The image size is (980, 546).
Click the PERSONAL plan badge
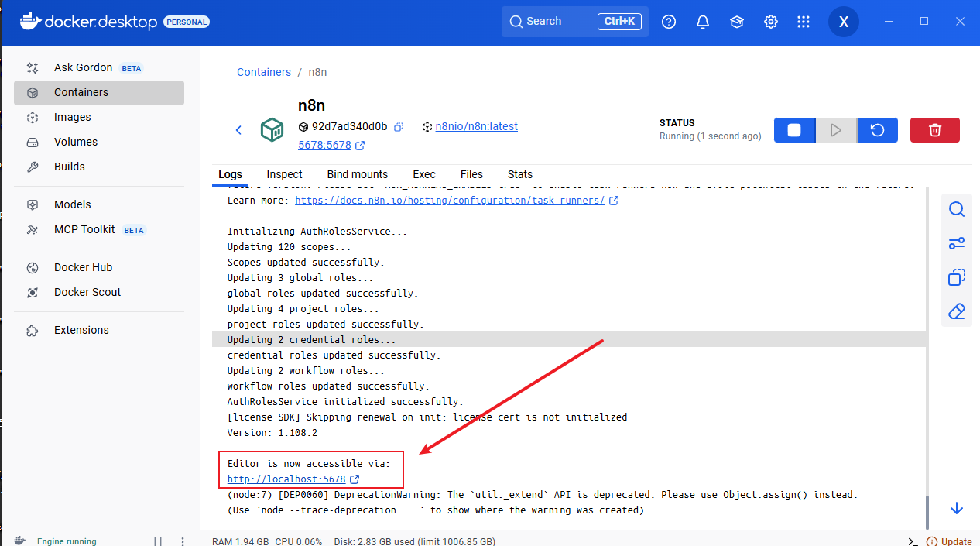pyautogui.click(x=187, y=22)
